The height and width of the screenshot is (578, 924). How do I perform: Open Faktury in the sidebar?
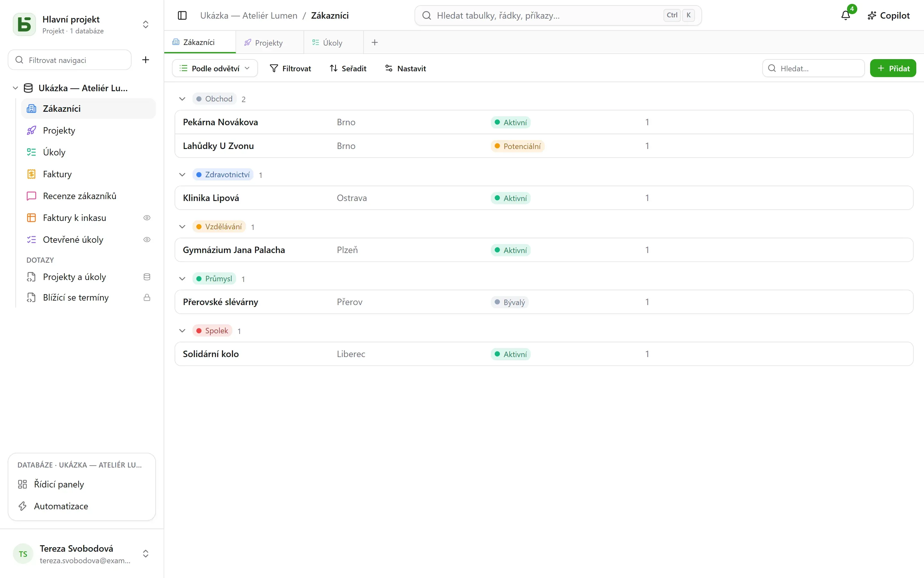coord(89,174)
